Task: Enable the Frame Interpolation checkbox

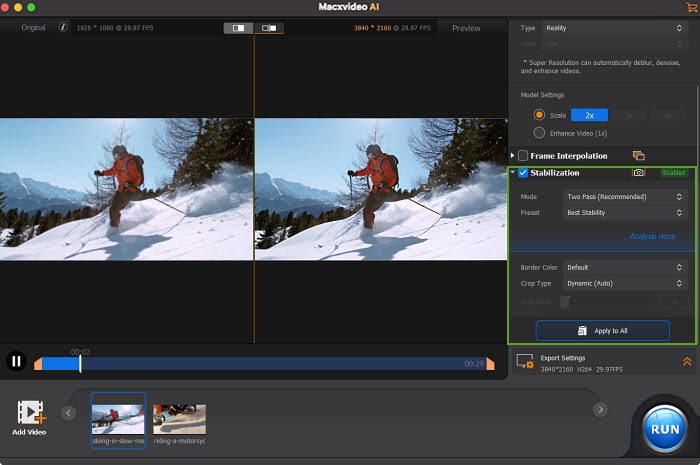Action: point(523,156)
